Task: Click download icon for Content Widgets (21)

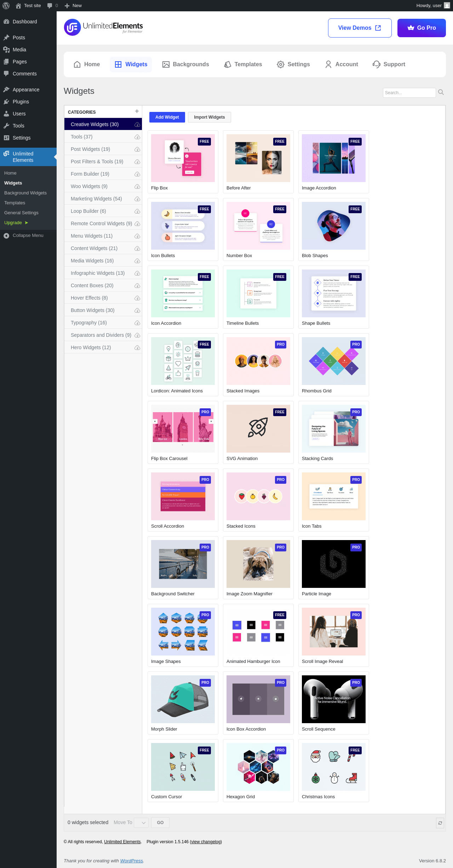Action: [x=137, y=249]
